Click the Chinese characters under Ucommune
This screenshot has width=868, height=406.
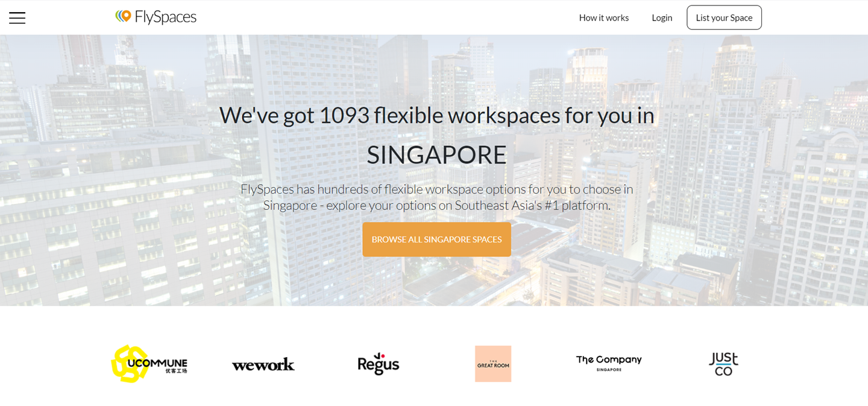point(176,371)
